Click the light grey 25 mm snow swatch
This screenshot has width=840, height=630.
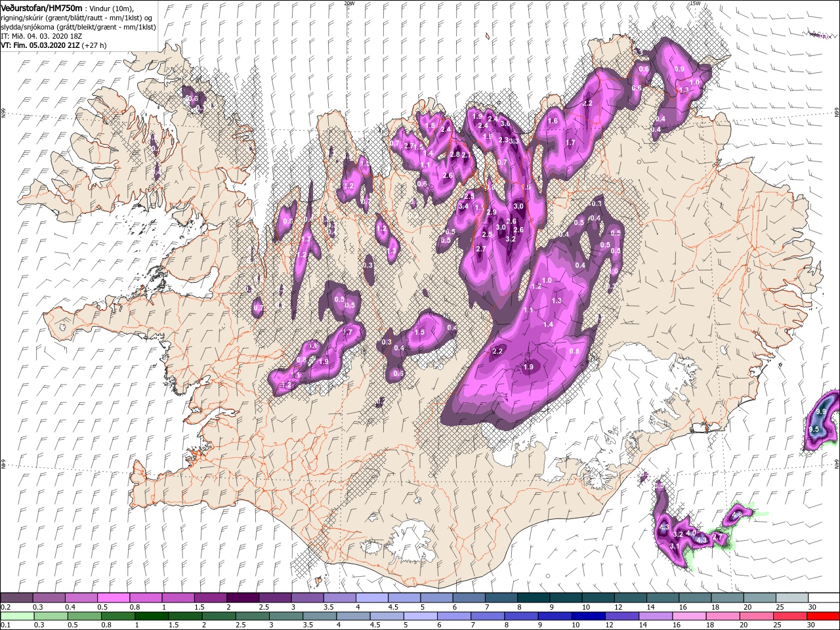791,598
